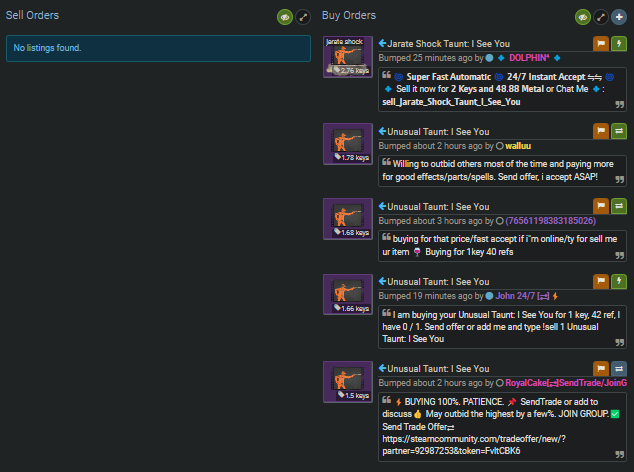Click the steamcommunity tradeoffer URL text
This screenshot has width=634, height=472.
click(474, 445)
